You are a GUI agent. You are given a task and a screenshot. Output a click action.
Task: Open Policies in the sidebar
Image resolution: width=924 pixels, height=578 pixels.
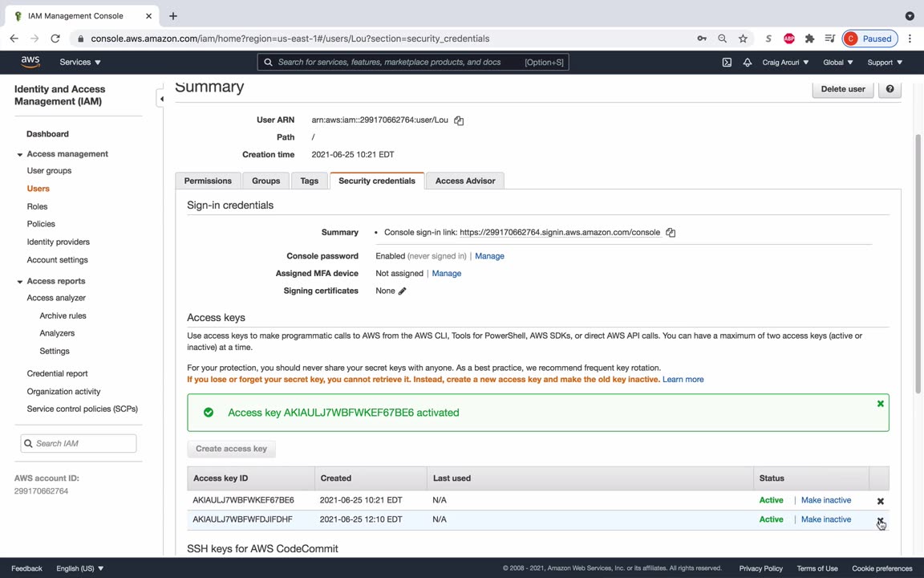[x=41, y=224]
